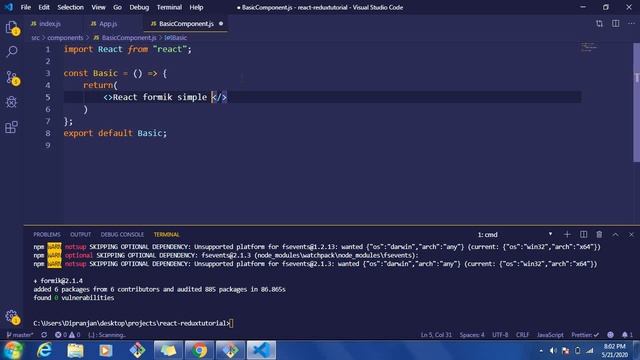This screenshot has width=640, height=360.
Task: Open the Windows Start button
Action: [13, 350]
